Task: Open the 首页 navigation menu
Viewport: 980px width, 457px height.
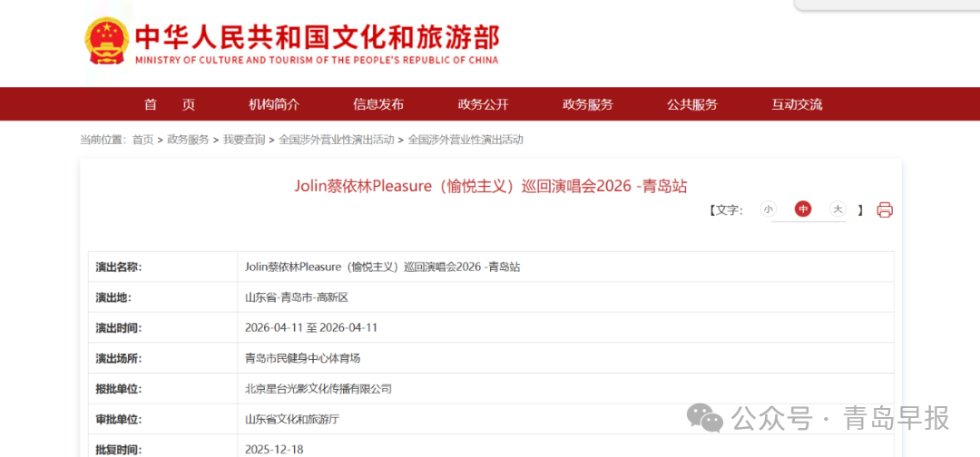Action: click(170, 104)
